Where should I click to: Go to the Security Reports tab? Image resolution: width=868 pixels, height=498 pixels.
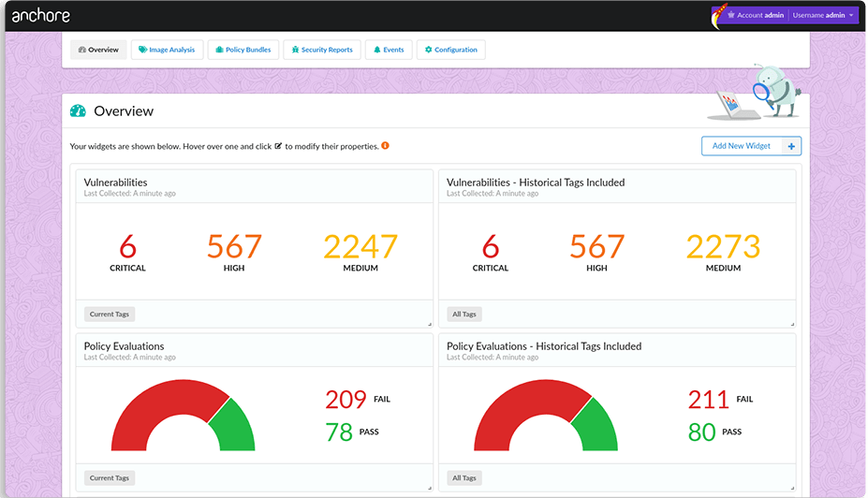322,50
